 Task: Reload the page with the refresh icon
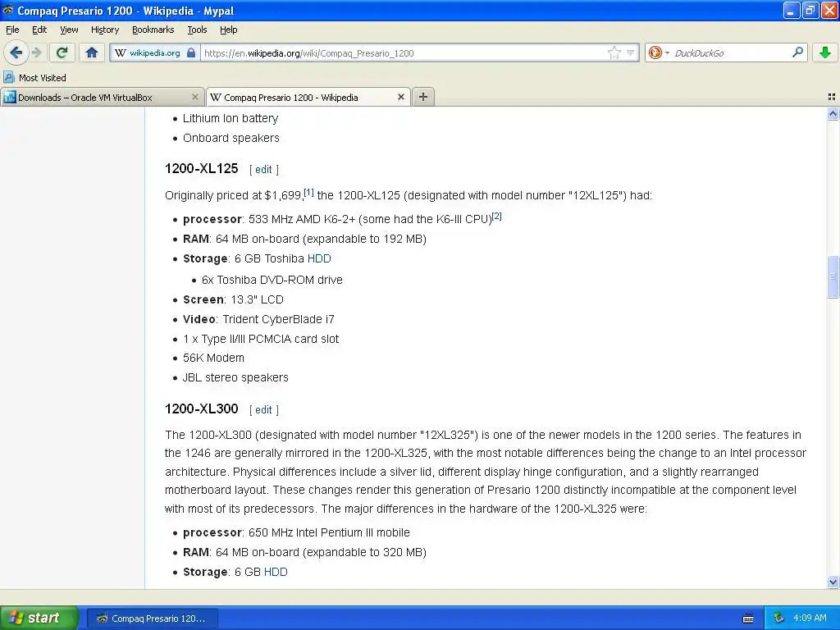62,52
